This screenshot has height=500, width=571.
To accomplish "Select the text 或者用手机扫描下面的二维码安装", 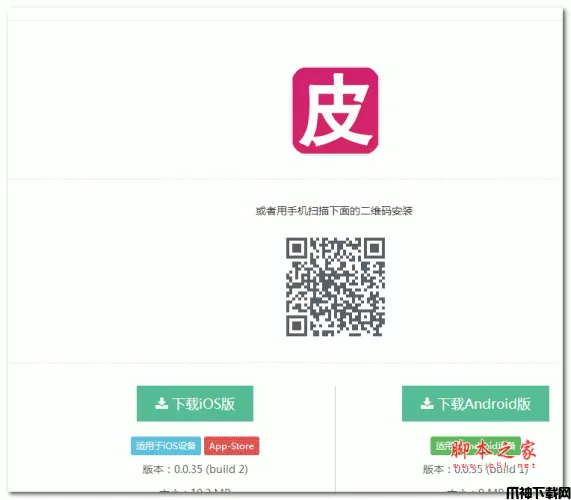I will tap(334, 211).
